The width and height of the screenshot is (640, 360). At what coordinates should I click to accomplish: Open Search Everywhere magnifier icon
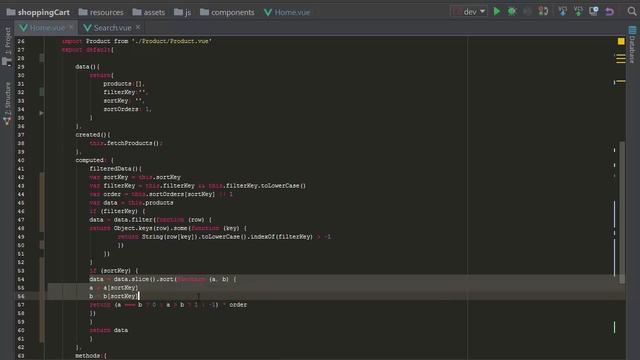pos(632,11)
